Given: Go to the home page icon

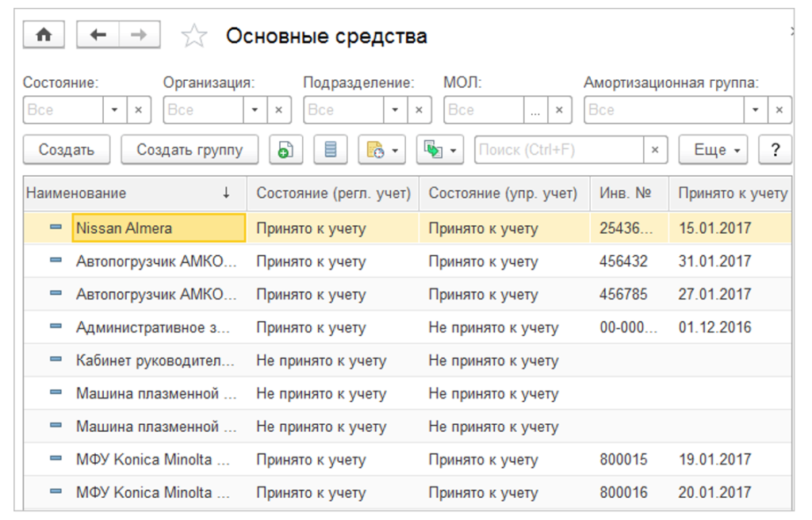Looking at the screenshot, I should click(44, 35).
